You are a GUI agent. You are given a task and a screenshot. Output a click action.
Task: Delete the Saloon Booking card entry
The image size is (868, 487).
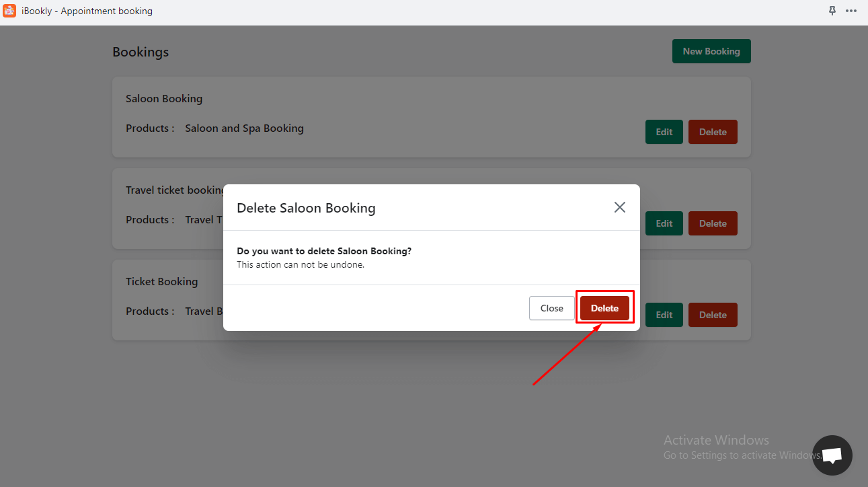coord(712,132)
